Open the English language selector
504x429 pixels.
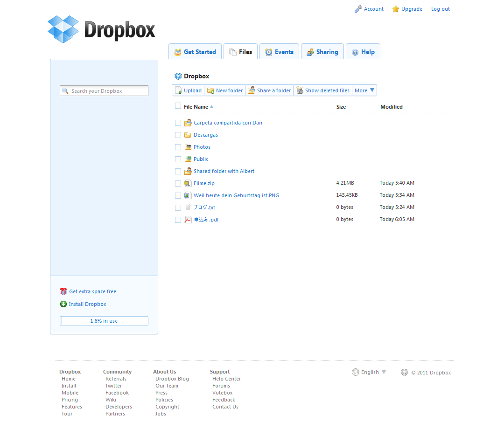[x=369, y=372]
